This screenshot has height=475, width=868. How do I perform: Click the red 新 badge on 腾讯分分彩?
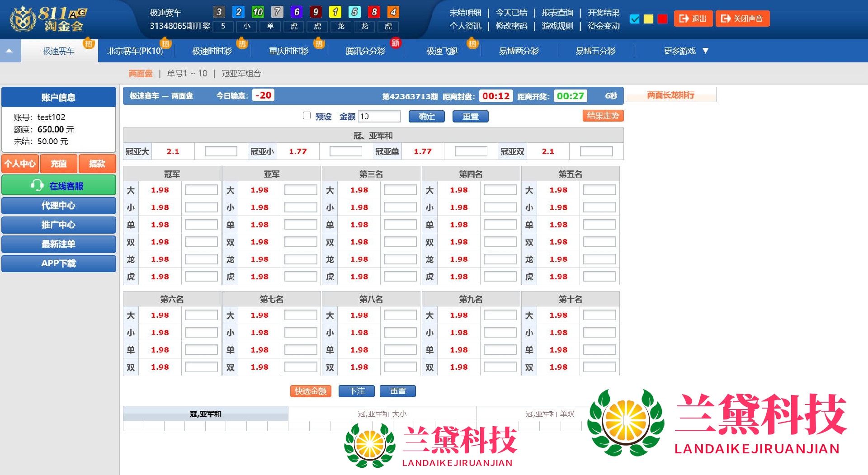click(x=396, y=43)
